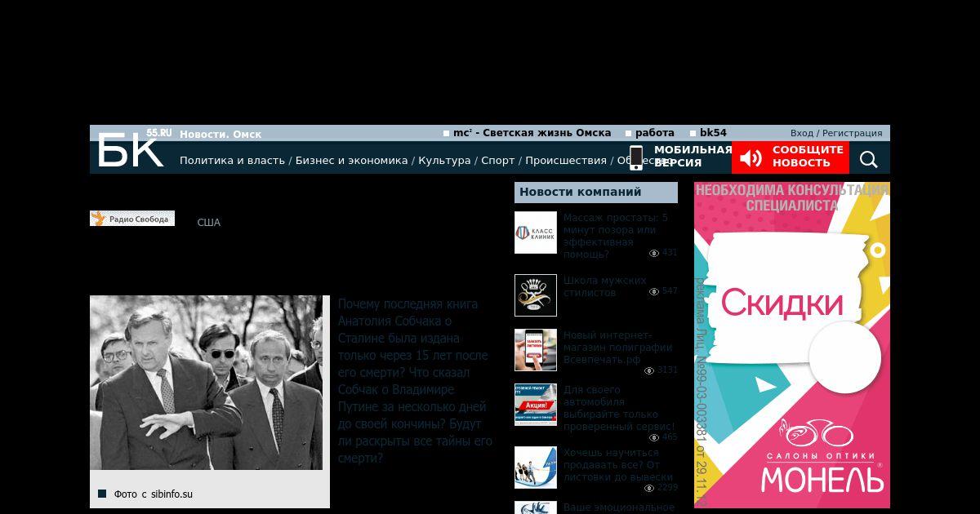The height and width of the screenshot is (514, 980).
Task: Open mc² Светская жизнь Омска link
Action: (x=532, y=133)
